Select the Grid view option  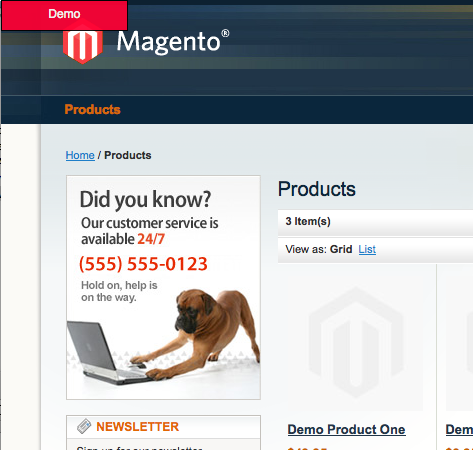[341, 249]
